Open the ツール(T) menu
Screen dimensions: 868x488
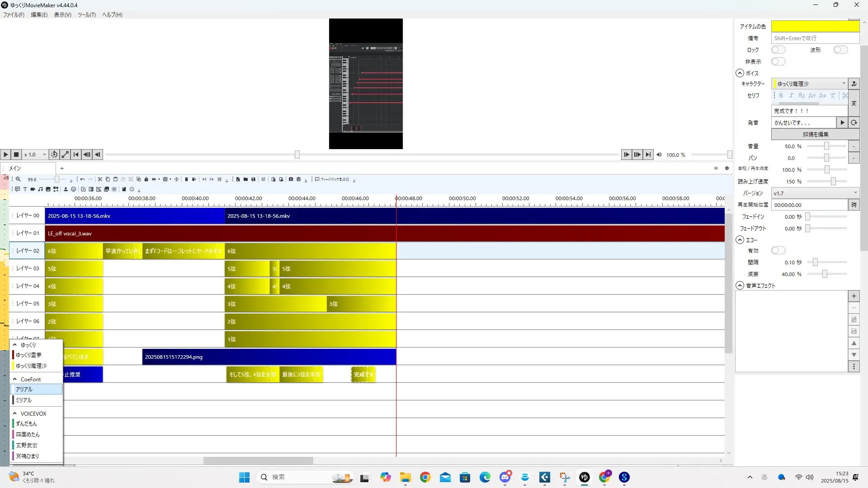[86, 14]
